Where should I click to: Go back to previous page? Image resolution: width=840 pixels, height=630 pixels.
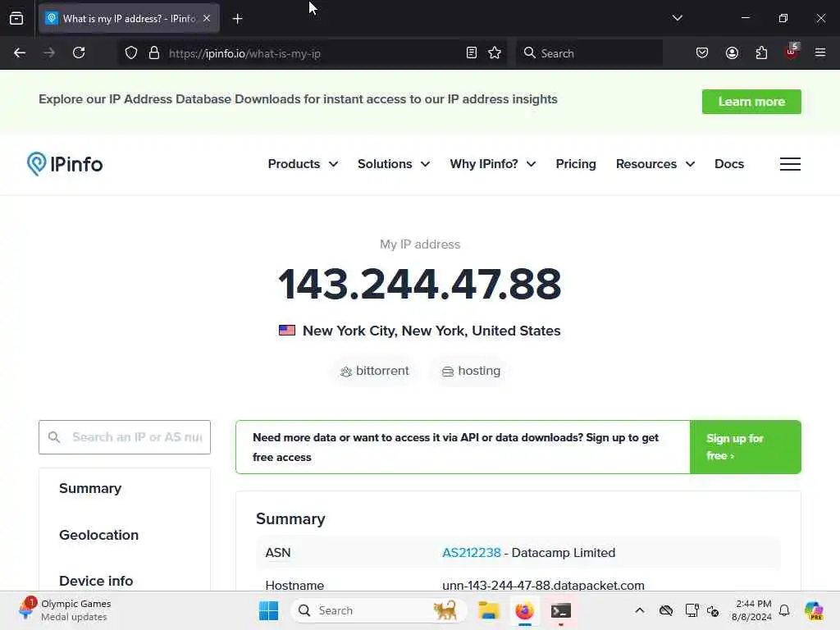(x=20, y=53)
